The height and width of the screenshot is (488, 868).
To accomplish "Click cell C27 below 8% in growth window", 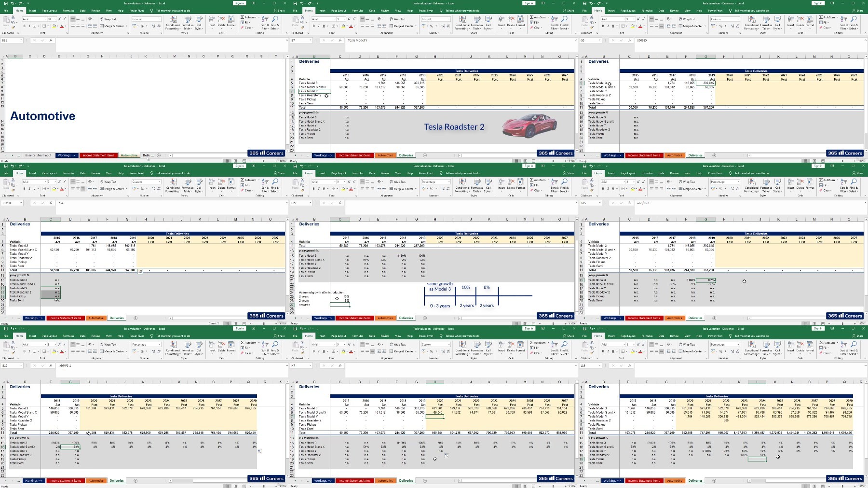I will click(340, 305).
